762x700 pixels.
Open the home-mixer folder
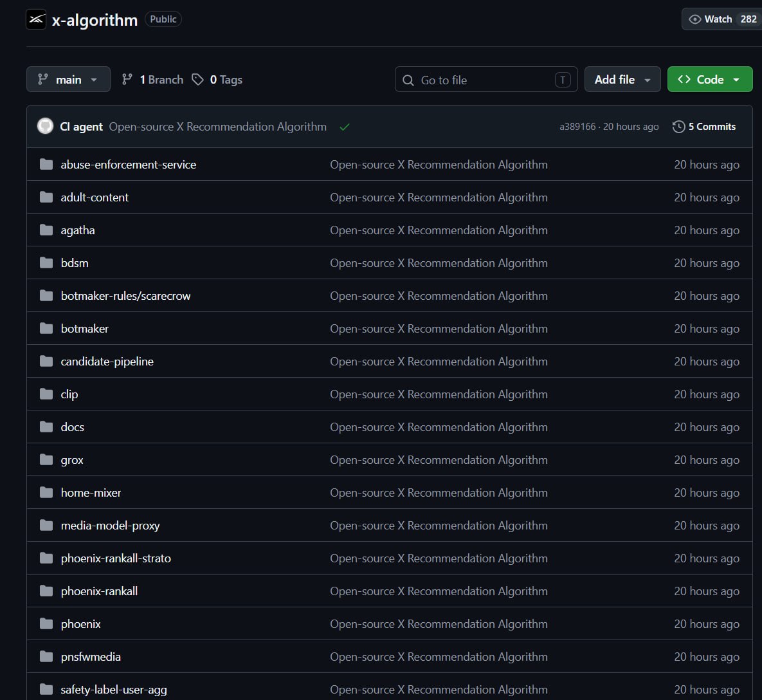tap(91, 493)
